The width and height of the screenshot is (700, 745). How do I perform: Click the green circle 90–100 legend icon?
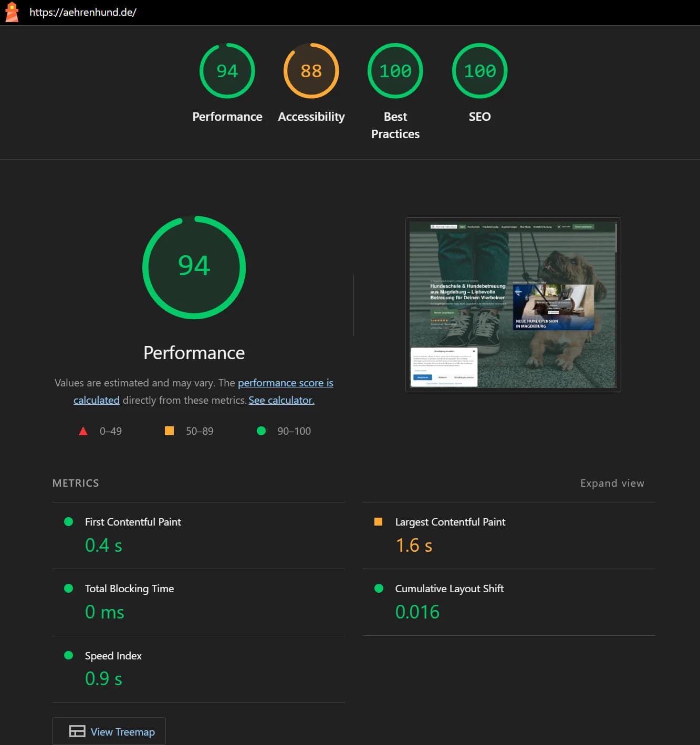pyautogui.click(x=261, y=431)
